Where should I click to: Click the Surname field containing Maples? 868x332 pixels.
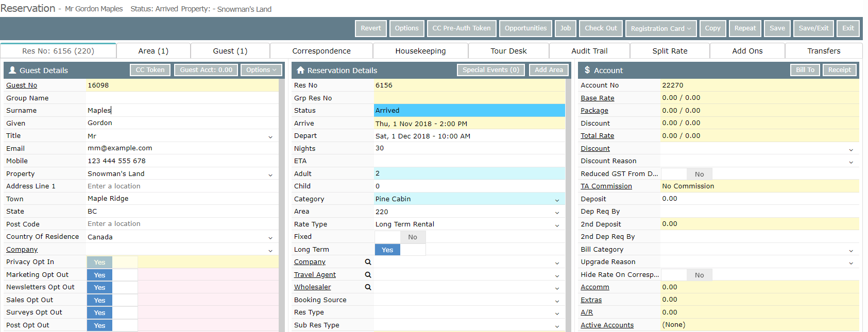[x=183, y=111]
